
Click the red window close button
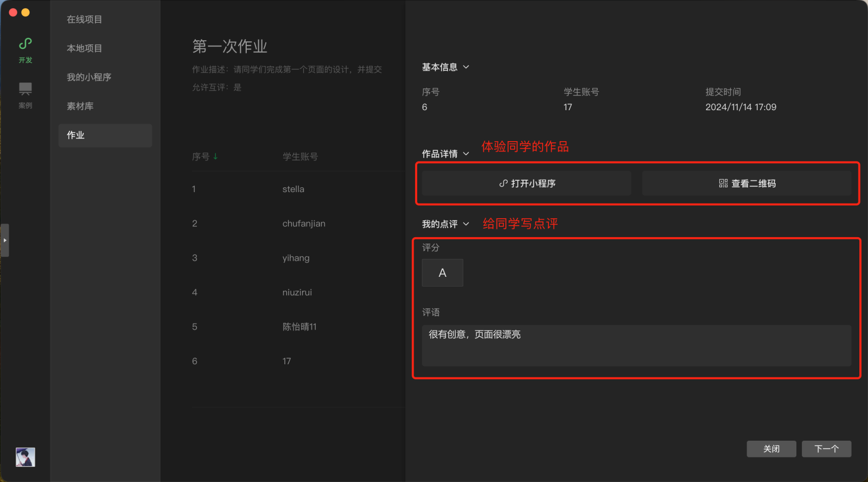[x=13, y=12]
